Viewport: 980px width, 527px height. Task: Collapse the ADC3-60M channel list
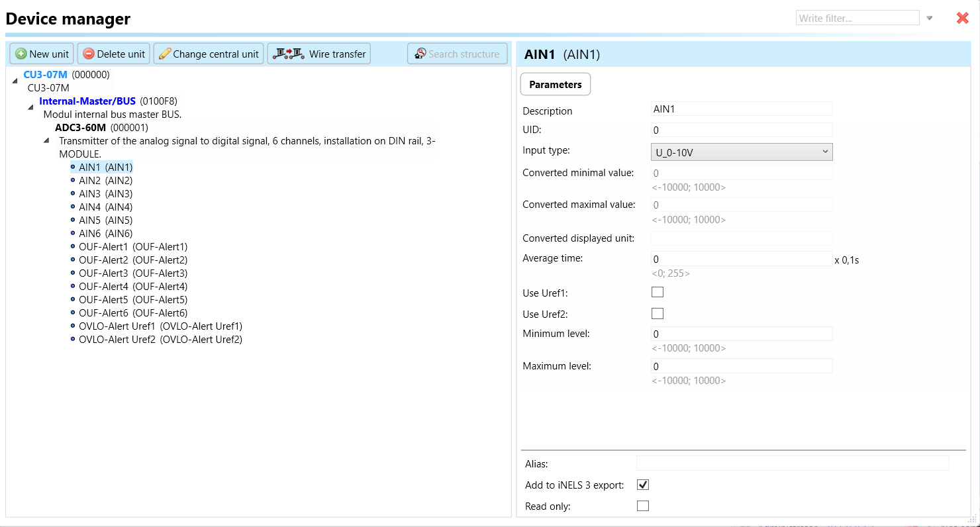pos(46,140)
